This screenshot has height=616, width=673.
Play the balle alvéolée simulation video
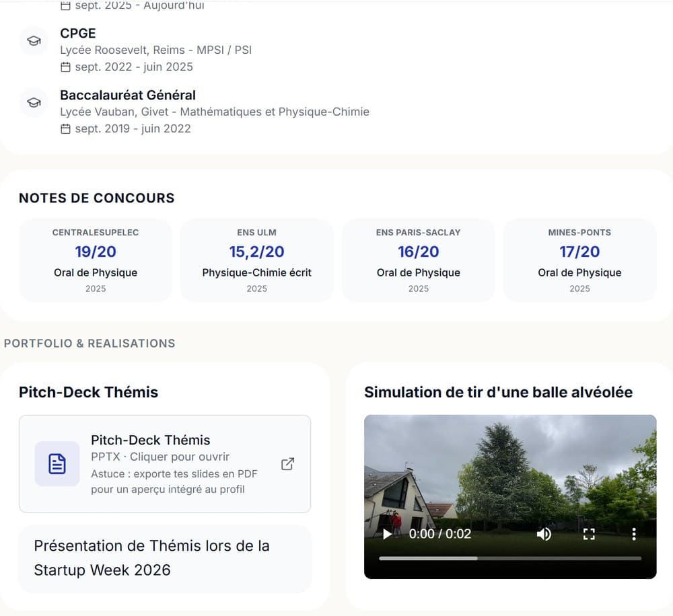[387, 534]
